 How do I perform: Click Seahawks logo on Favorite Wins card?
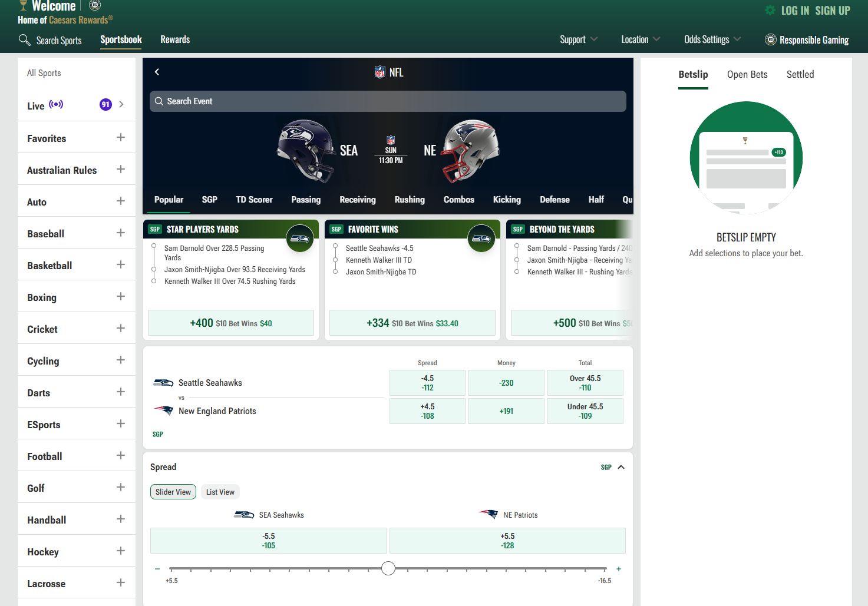click(x=481, y=239)
